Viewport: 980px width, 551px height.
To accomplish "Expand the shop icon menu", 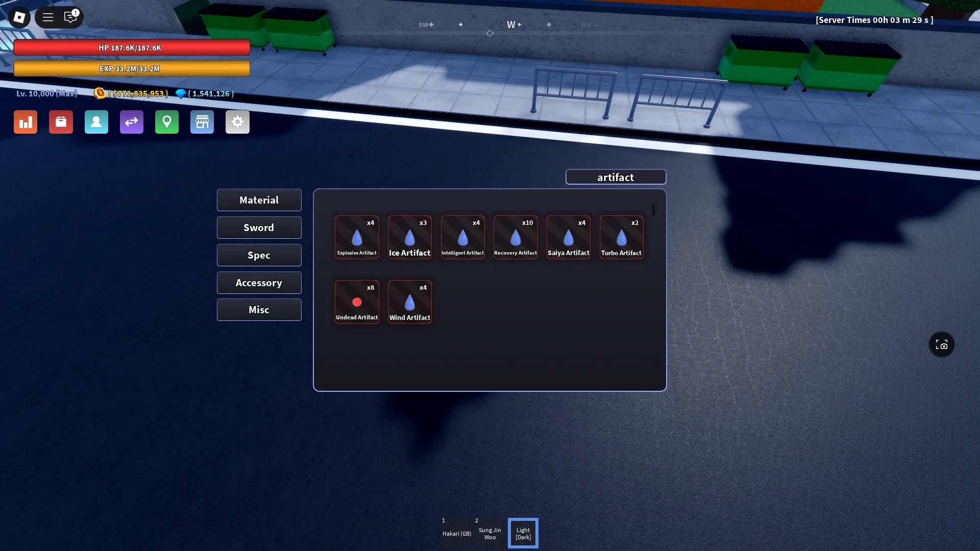I will coord(202,122).
